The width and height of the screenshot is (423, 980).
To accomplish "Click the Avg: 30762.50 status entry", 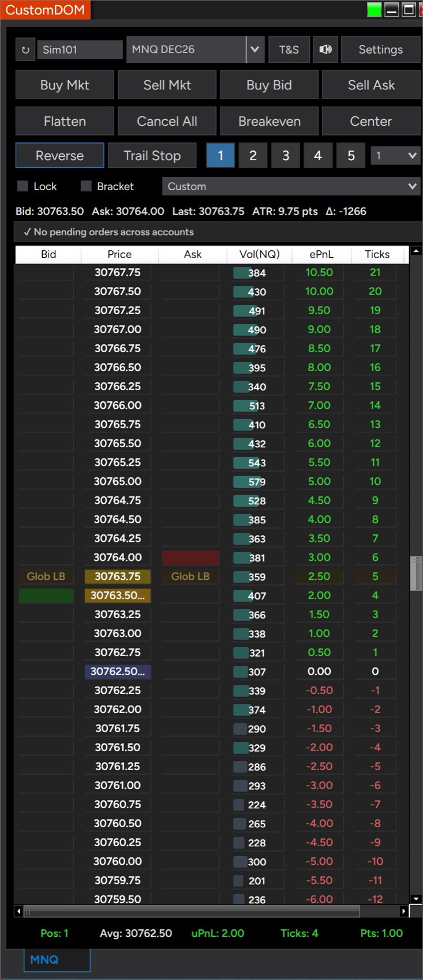I will click(x=136, y=933).
